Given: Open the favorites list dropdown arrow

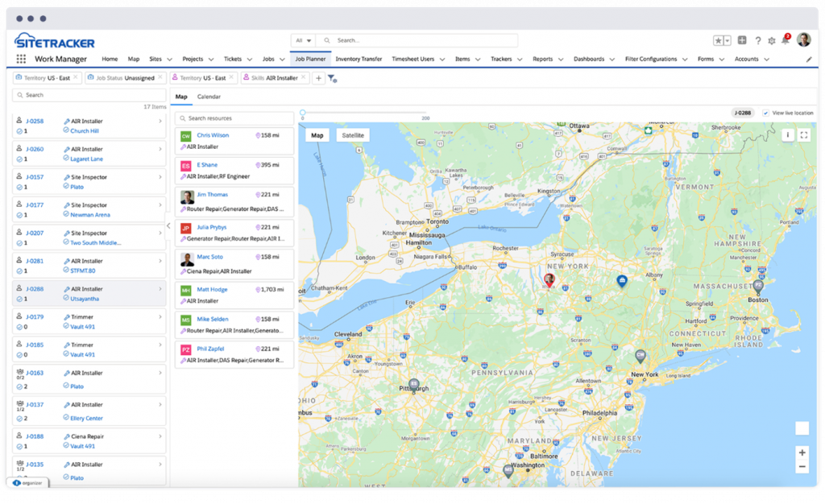Looking at the screenshot, I should coord(728,40).
